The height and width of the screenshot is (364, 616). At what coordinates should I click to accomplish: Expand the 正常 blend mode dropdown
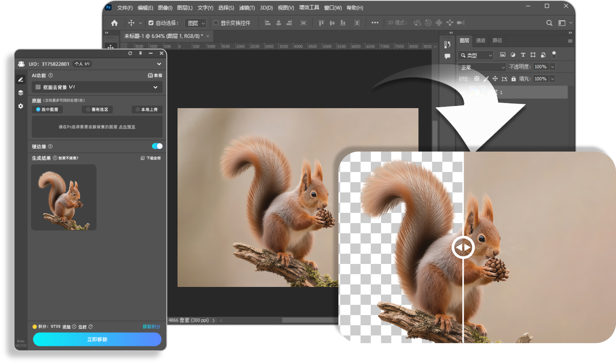click(482, 67)
